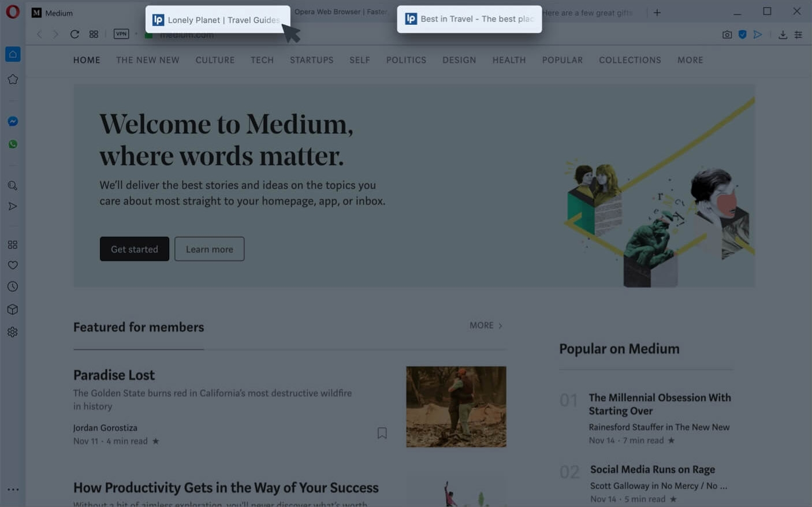Open Facebook Messenger in the sidebar
The height and width of the screenshot is (507, 812).
tap(13, 121)
